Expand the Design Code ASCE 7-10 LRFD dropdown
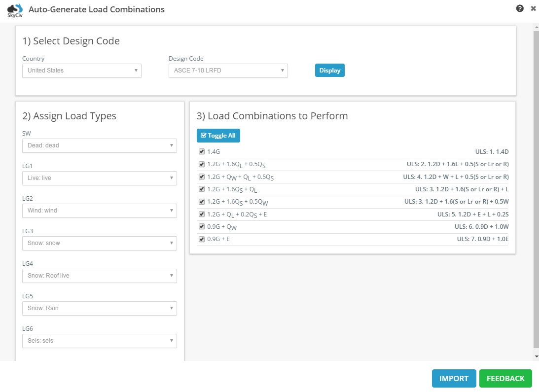 tap(228, 71)
